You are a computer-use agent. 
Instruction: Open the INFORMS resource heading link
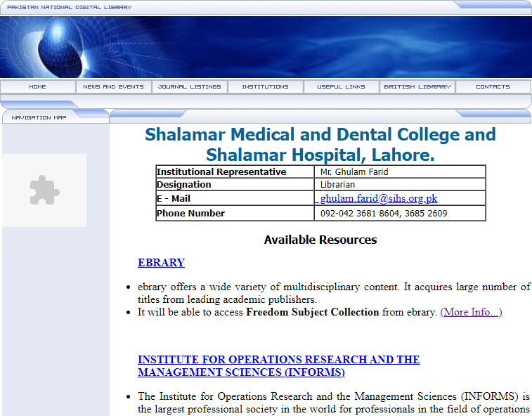point(279,366)
